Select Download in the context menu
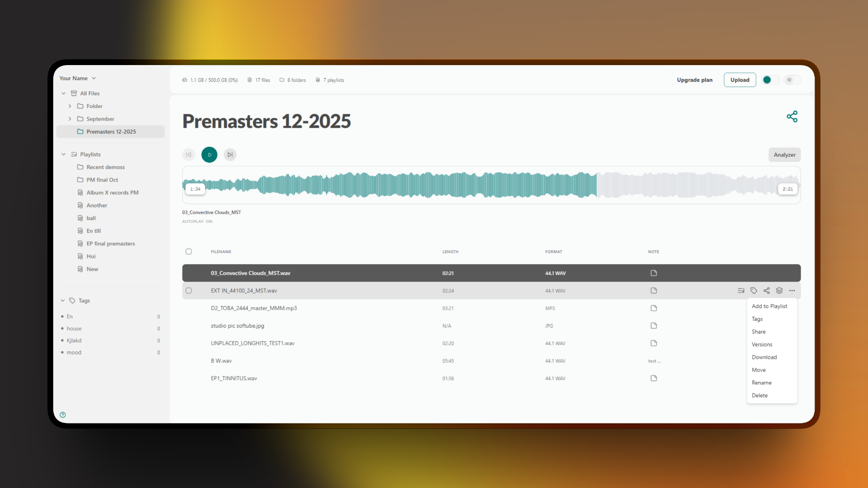This screenshot has width=868, height=488. (x=764, y=357)
